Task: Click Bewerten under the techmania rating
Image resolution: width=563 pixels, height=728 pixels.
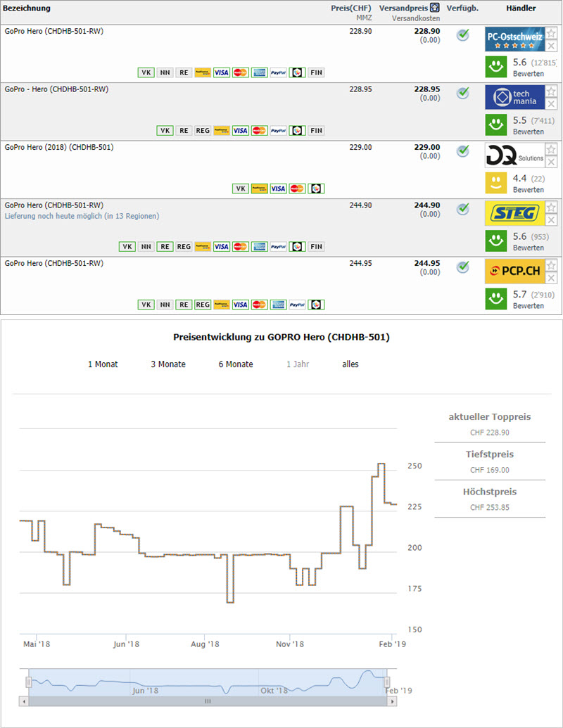Action: pos(528,132)
